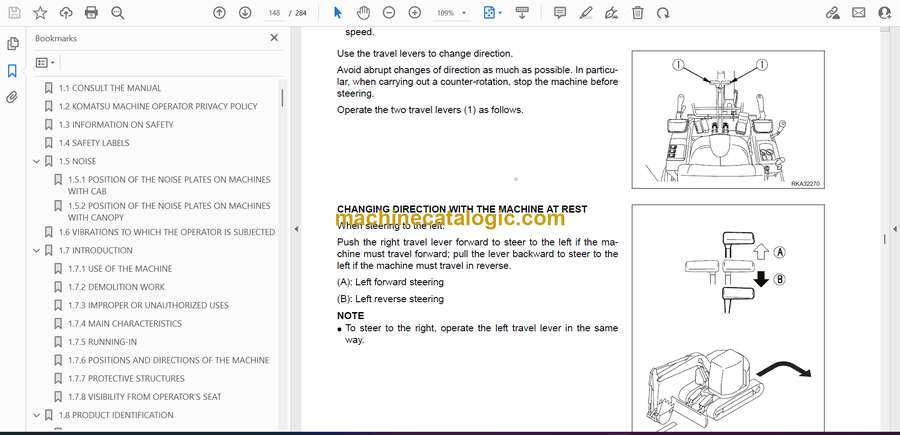The width and height of the screenshot is (900, 435).
Task: Open bookmark 1.4 SAFETY LABELS
Action: coord(94,143)
